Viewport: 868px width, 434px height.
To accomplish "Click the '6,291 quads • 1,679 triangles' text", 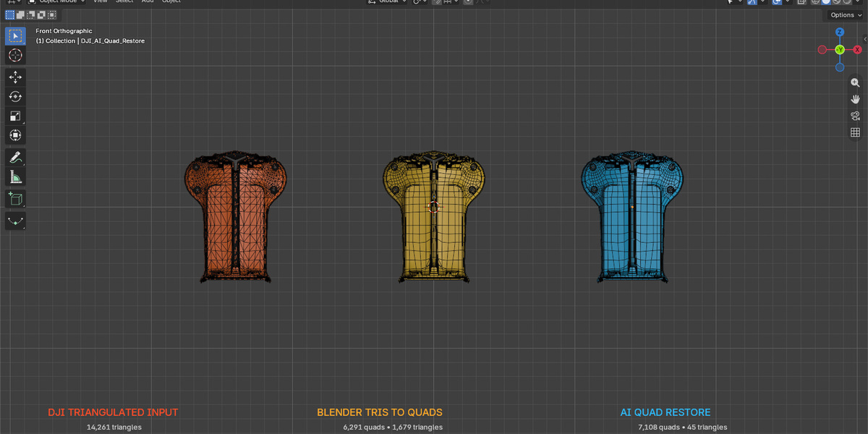I will (393, 427).
